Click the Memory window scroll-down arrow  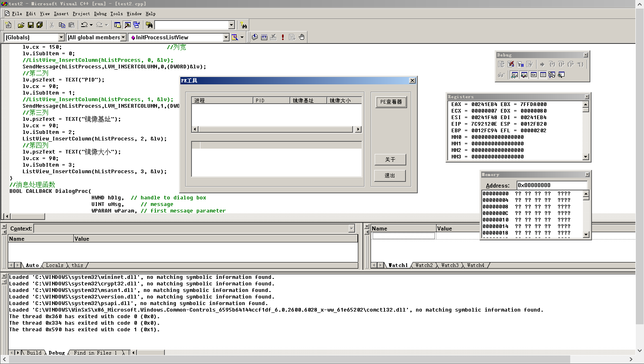click(586, 235)
